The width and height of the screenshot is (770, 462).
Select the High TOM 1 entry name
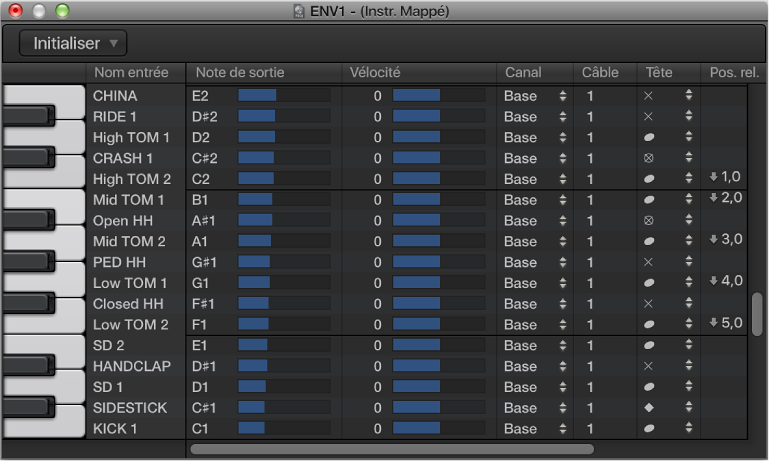131,137
